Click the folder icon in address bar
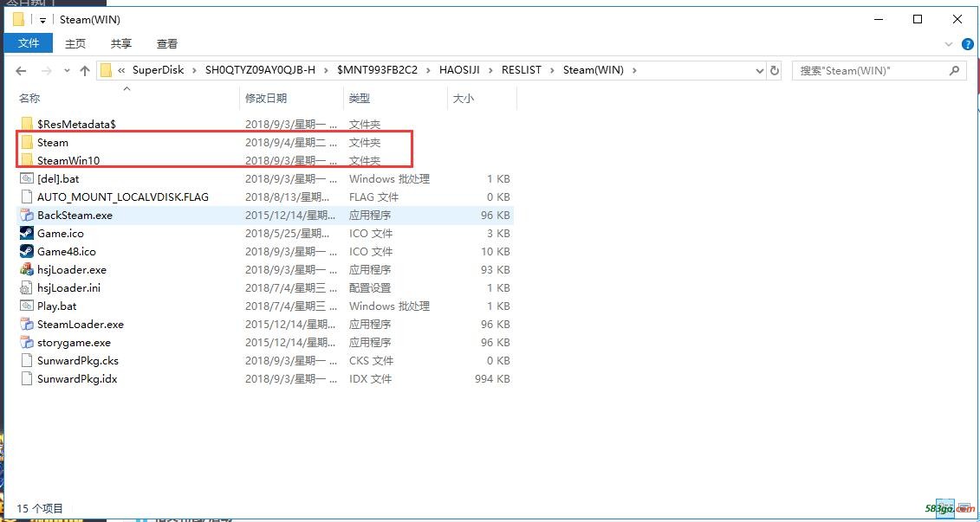Image resolution: width=980 pixels, height=522 pixels. point(107,70)
